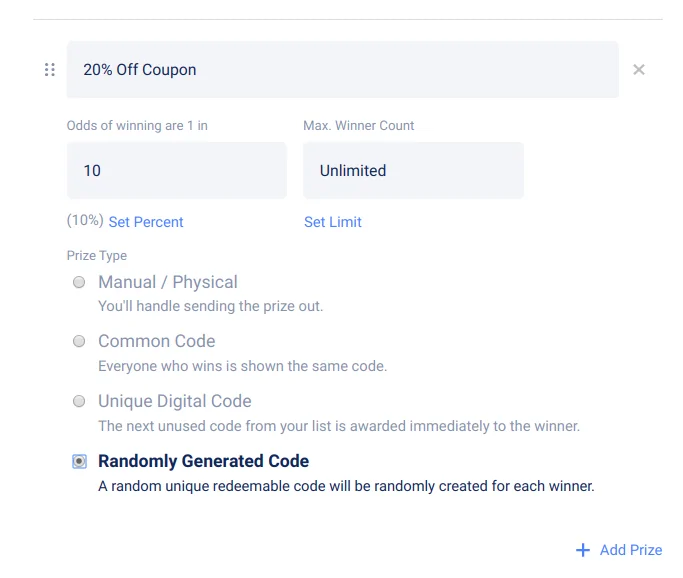Select the Manual / Physical radio button
This screenshot has height=578, width=683.
[79, 283]
